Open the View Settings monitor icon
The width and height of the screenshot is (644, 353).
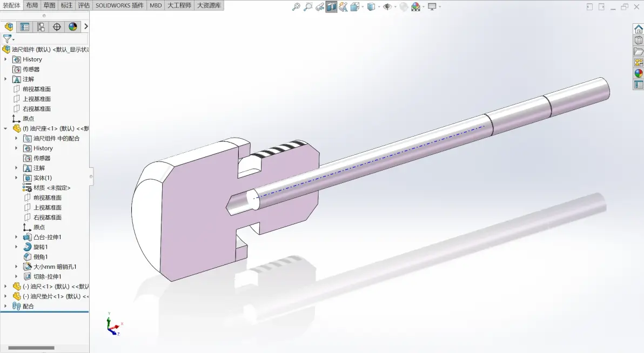(432, 6)
